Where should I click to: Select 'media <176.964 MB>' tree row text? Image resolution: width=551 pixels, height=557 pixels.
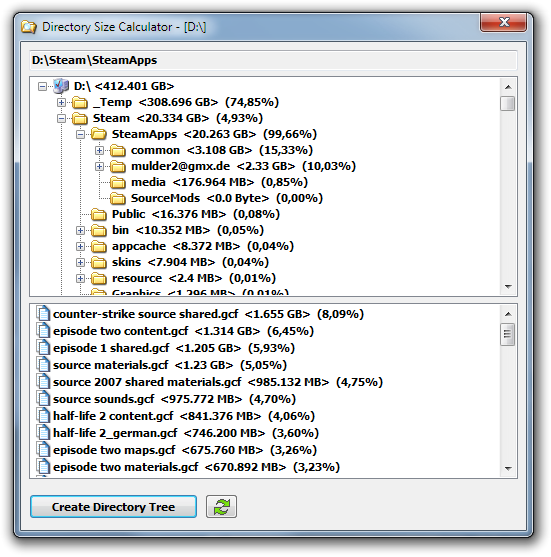point(193,182)
